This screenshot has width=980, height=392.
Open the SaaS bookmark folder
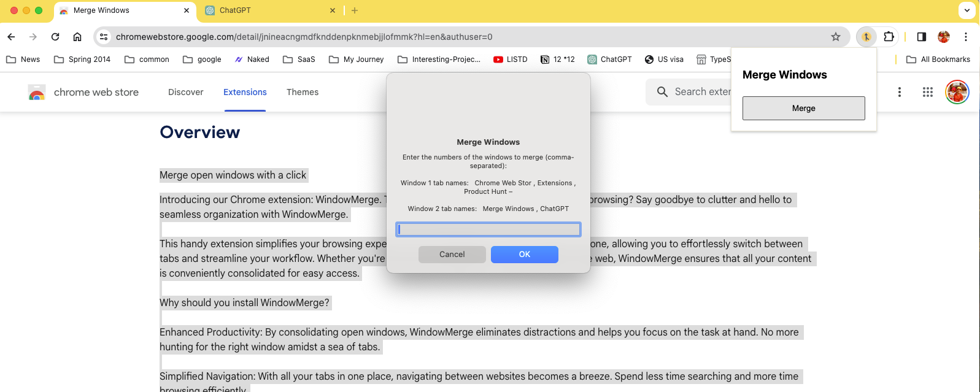(299, 60)
